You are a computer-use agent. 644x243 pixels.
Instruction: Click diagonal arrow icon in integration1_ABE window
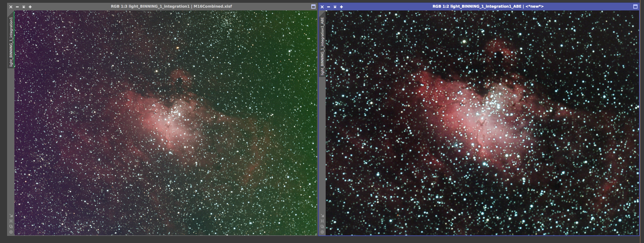tap(322, 215)
